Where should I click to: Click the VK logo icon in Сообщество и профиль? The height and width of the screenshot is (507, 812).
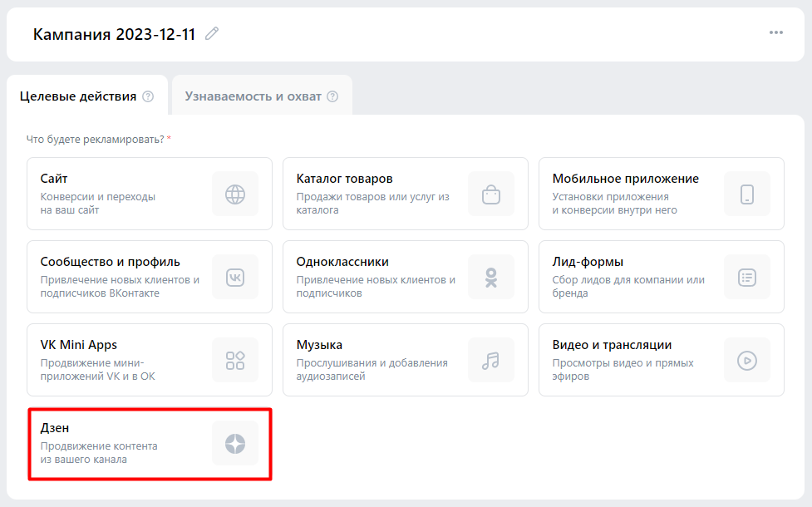235,277
